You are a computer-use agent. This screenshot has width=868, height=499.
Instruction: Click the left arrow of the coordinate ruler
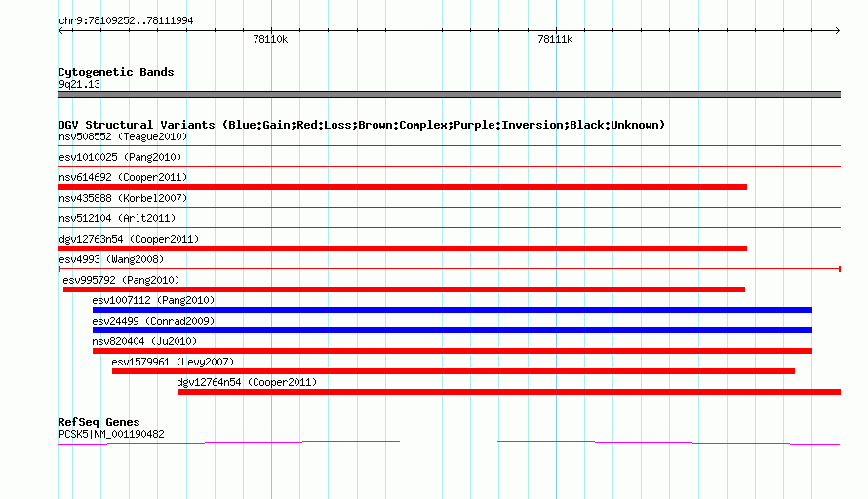[61, 30]
